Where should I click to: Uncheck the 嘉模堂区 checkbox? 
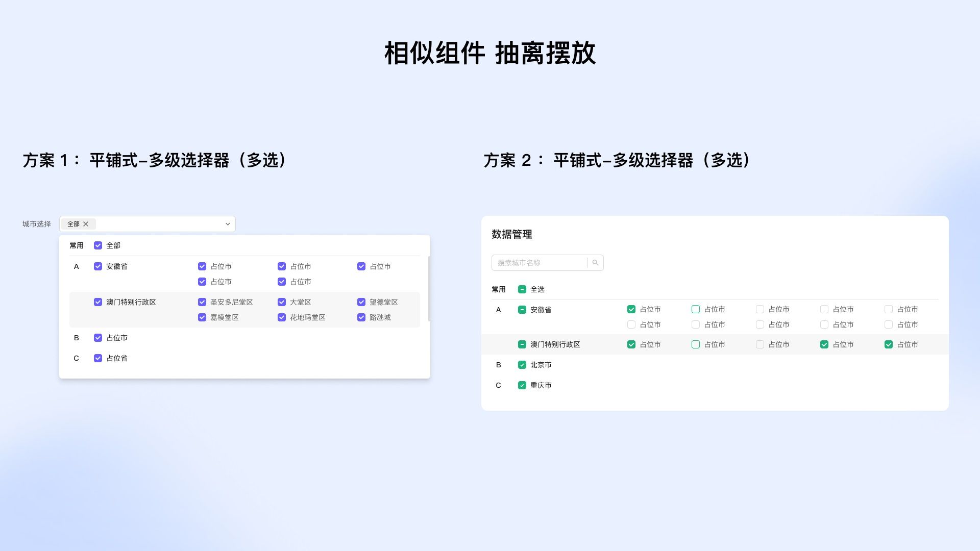(x=202, y=317)
